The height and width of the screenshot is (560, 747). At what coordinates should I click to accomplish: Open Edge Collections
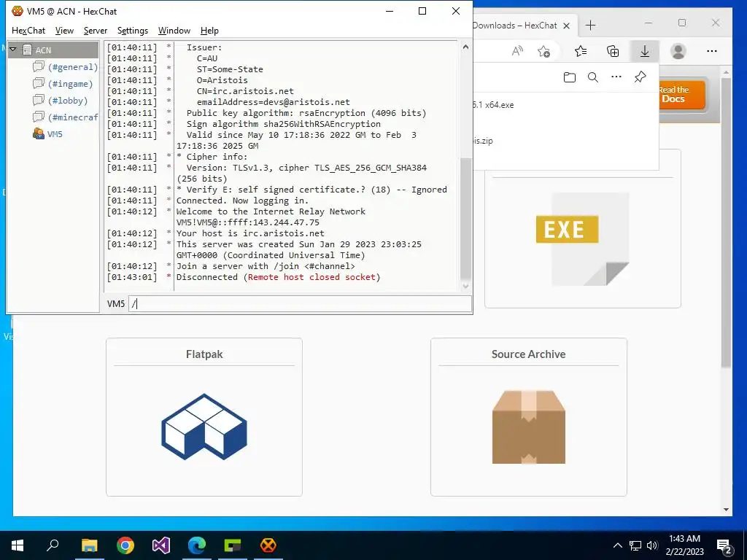pyautogui.click(x=613, y=51)
